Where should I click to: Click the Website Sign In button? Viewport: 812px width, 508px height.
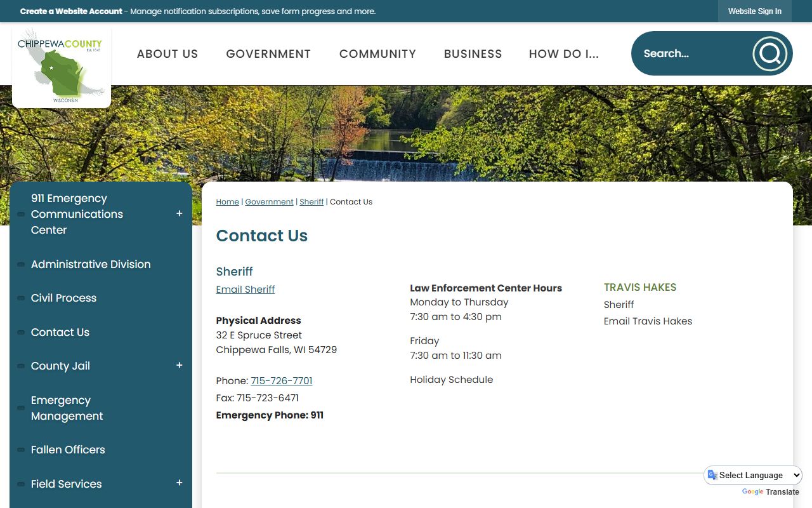754,11
